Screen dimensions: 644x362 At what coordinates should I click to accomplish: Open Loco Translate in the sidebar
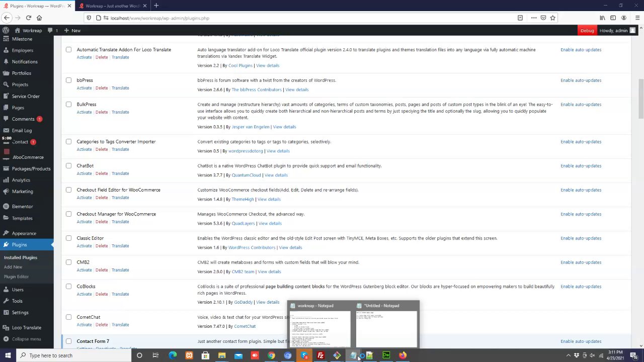27,327
